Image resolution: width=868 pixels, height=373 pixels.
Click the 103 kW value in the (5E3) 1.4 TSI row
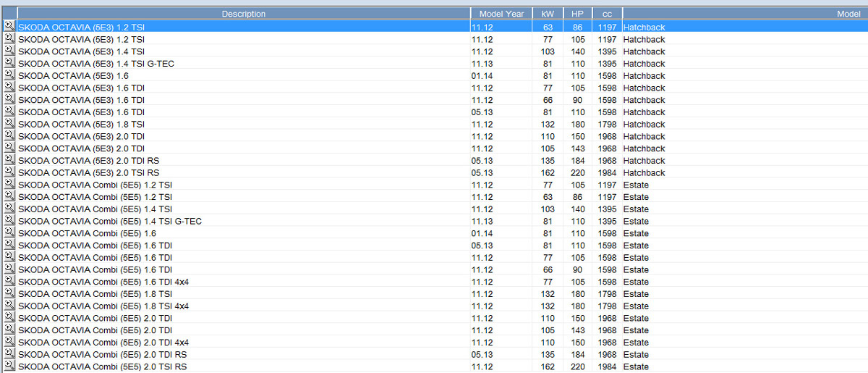[548, 51]
